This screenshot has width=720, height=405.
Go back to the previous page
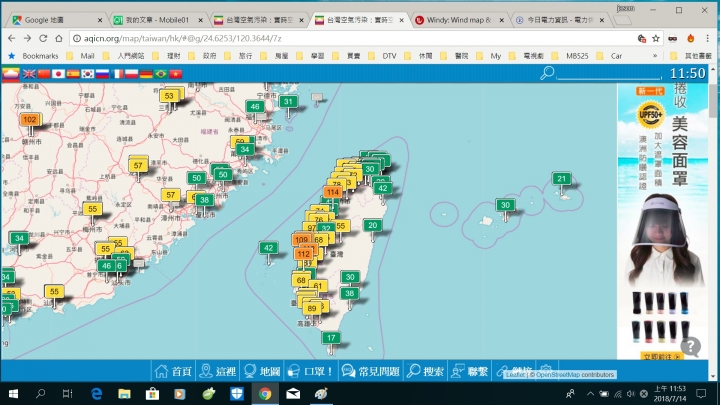[x=11, y=39]
